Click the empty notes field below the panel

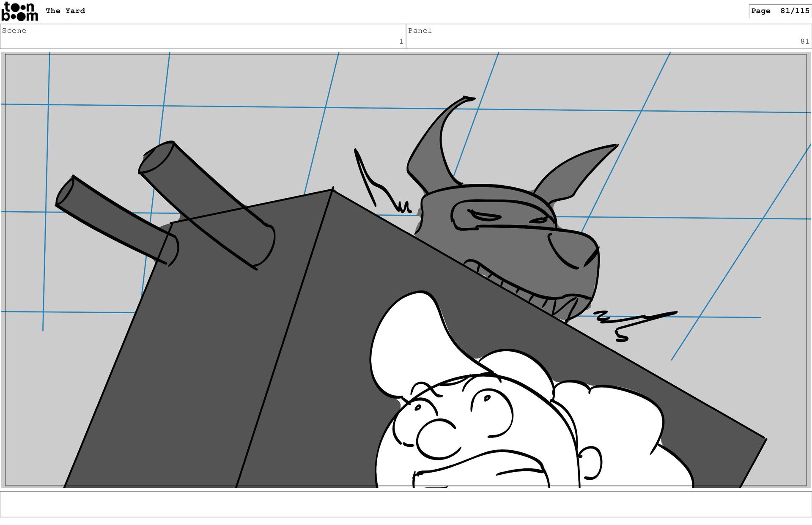pos(405,504)
